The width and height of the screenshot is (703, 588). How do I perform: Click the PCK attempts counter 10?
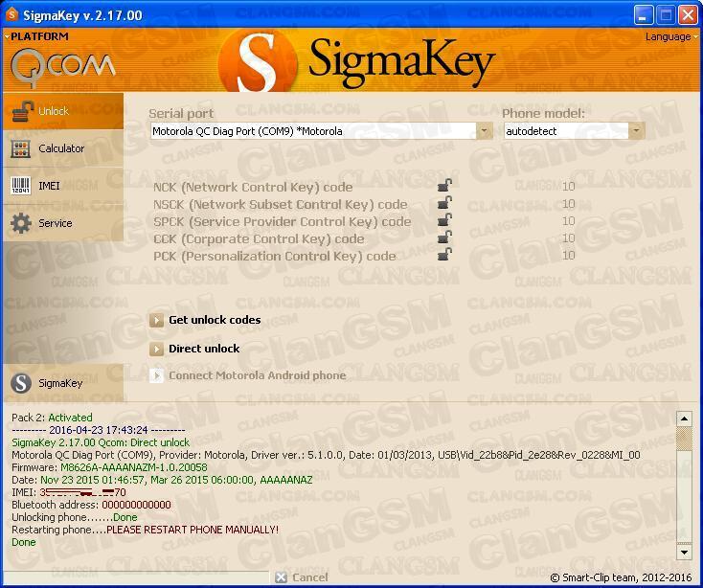click(569, 255)
